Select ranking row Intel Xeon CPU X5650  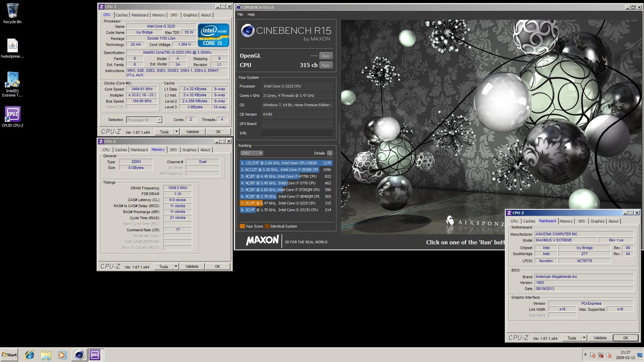tap(286, 163)
